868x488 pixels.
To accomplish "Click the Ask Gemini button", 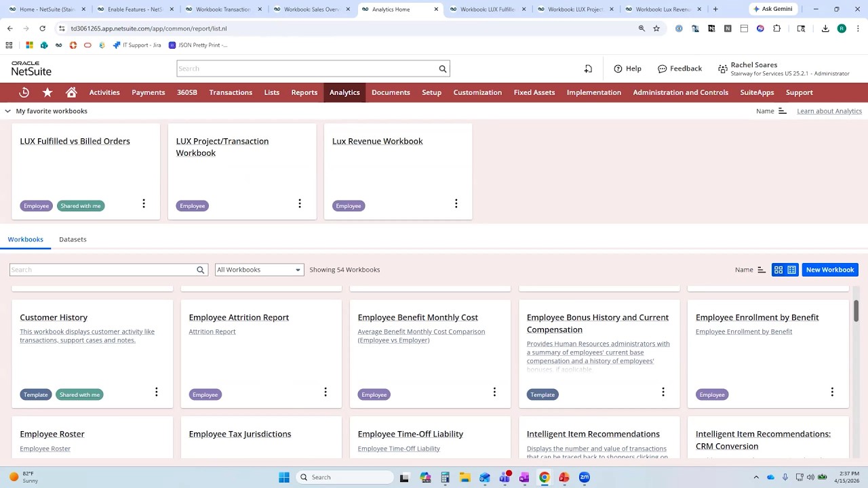I will click(x=772, y=9).
